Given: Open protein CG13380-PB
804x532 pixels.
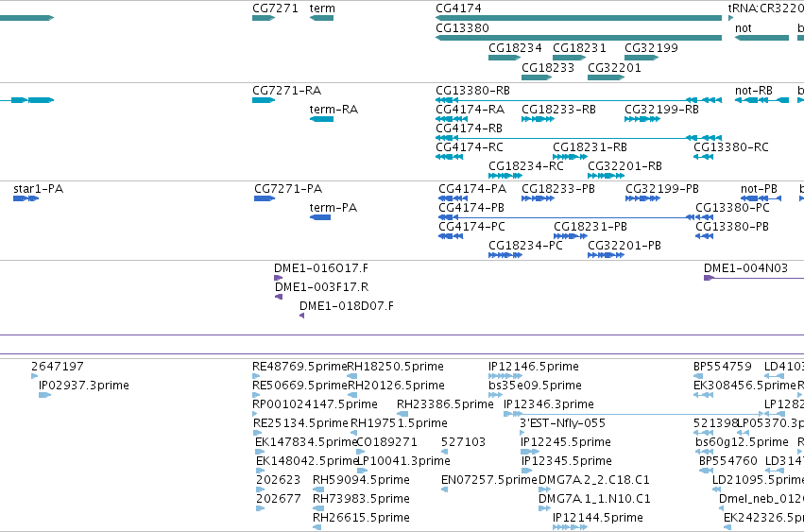Looking at the screenshot, I should click(x=731, y=227).
